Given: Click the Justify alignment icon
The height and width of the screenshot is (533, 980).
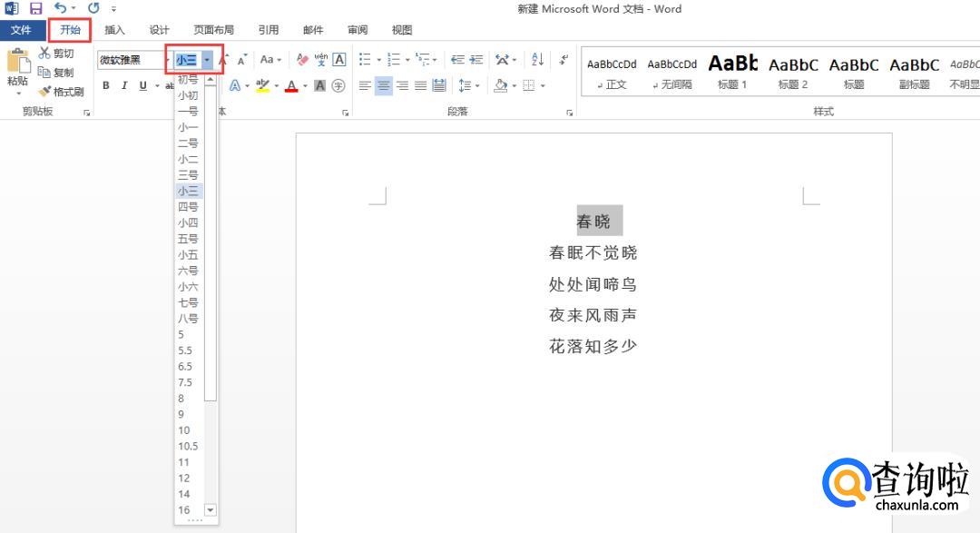Looking at the screenshot, I should [x=420, y=86].
